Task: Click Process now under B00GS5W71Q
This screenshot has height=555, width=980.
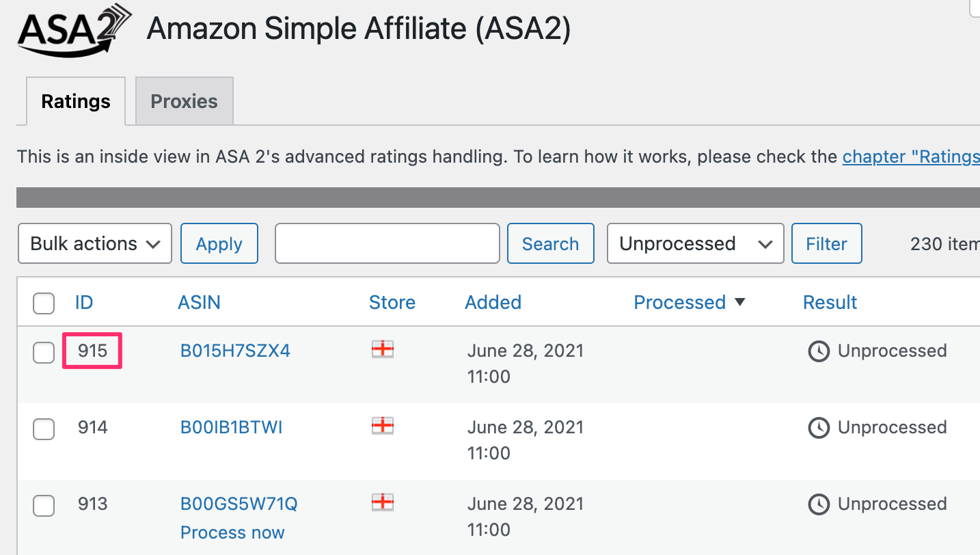Action: 232,532
